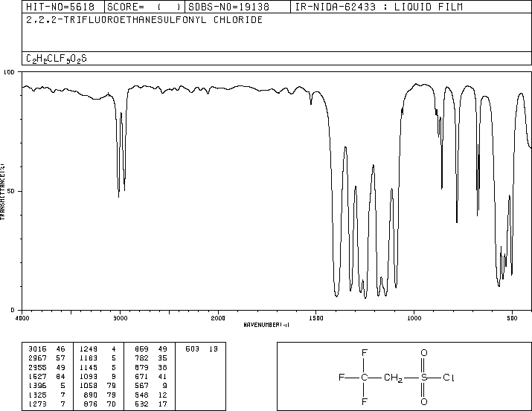Click transmittance 46 beside peak 3016
Viewport: 532px width, 411px height.
pos(60,349)
